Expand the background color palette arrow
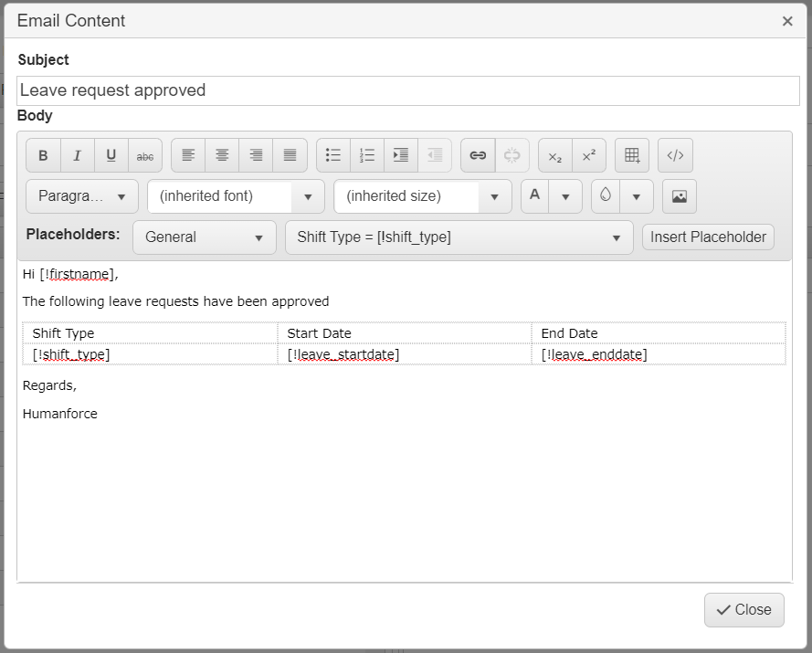 pos(637,196)
